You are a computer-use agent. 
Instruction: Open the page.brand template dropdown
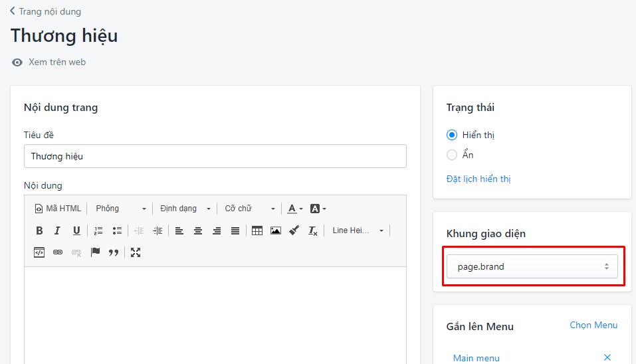click(x=532, y=266)
